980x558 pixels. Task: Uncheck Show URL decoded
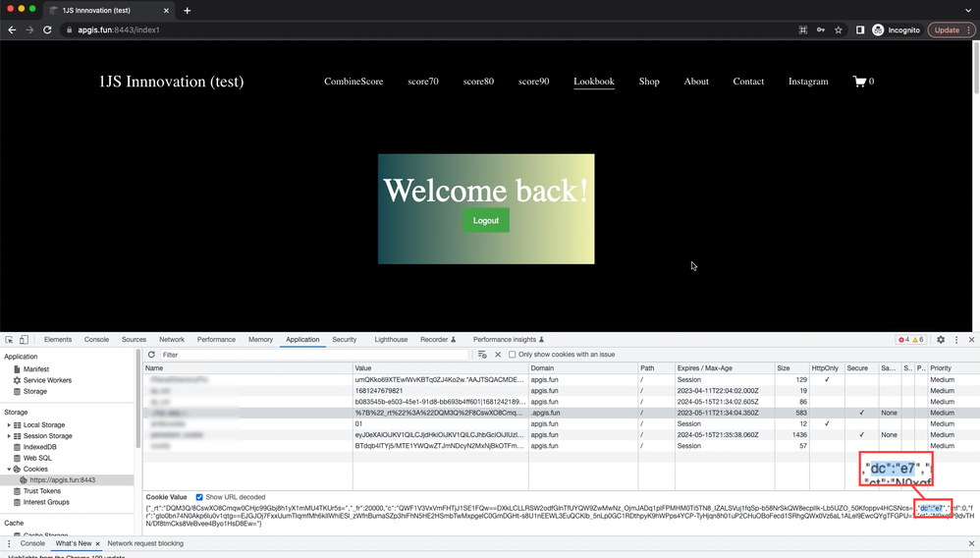199,497
